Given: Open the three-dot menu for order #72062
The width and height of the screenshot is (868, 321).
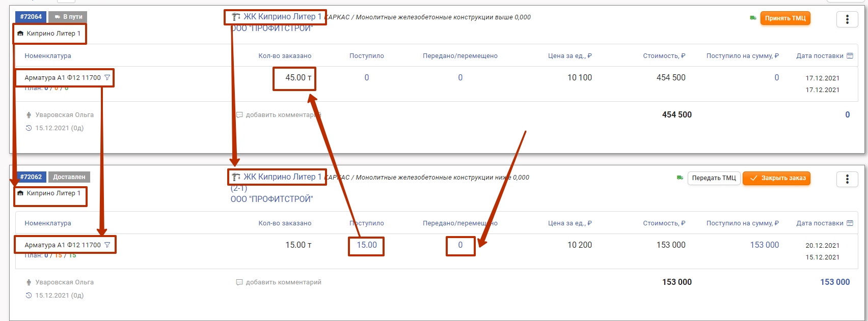Looking at the screenshot, I should tap(847, 179).
